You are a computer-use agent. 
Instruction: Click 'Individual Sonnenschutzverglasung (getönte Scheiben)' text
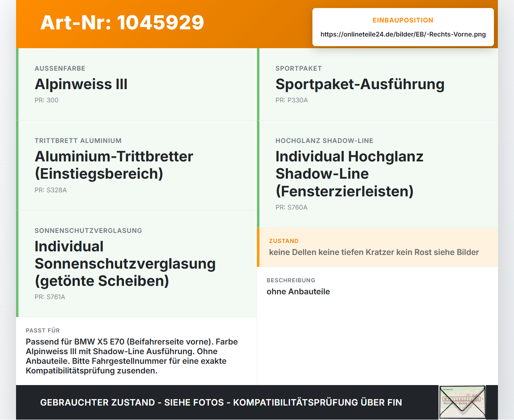(125, 263)
